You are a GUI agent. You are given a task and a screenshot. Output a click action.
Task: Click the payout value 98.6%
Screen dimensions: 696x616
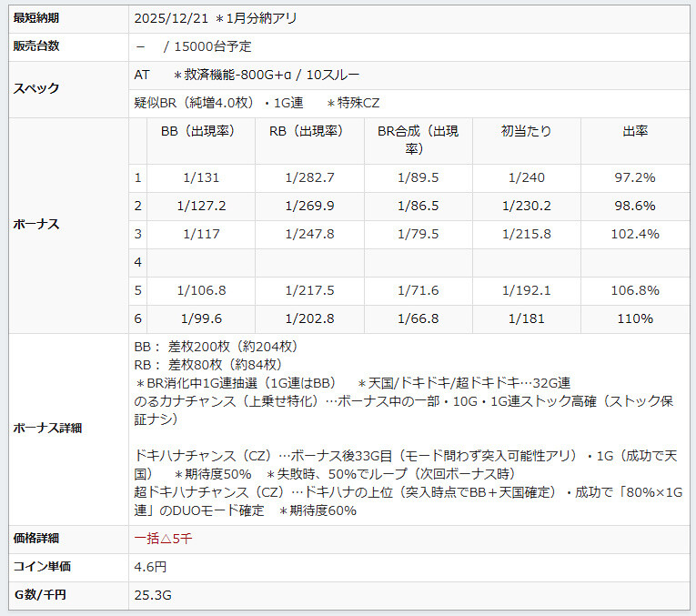coord(635,206)
